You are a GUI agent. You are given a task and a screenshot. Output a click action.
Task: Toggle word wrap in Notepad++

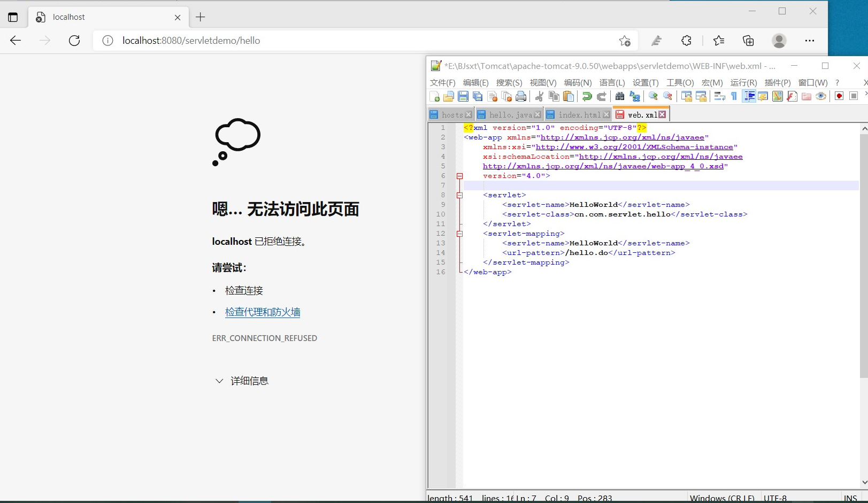tap(719, 96)
